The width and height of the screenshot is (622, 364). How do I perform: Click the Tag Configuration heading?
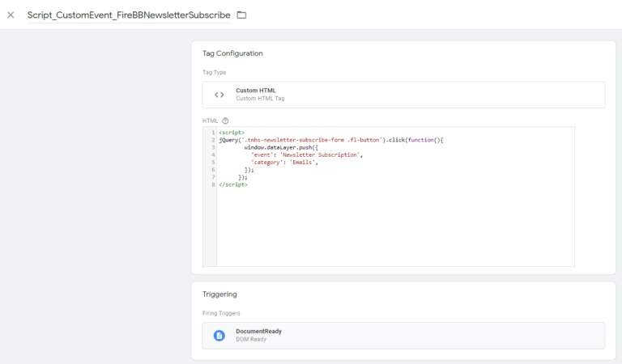[x=232, y=53]
